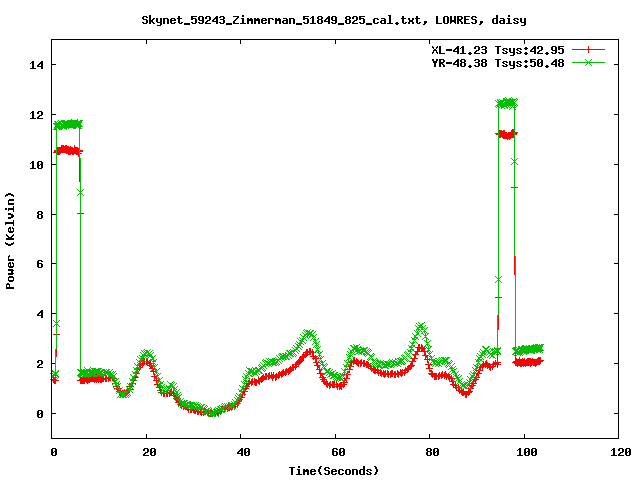Click the y-axis tick label 10
This screenshot has width=640, height=480.
click(36, 164)
